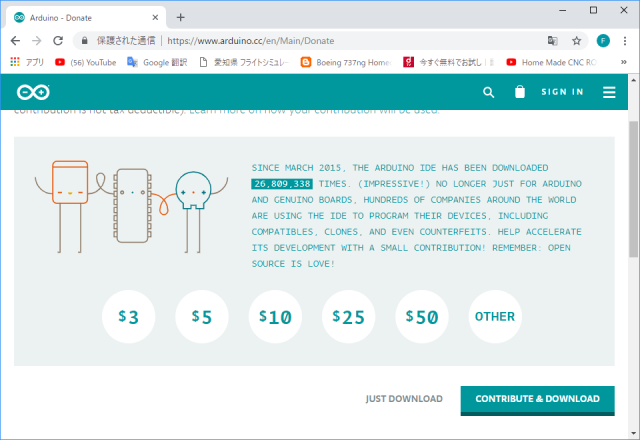Open the shopping bag cart icon
640x440 pixels.
pos(520,92)
